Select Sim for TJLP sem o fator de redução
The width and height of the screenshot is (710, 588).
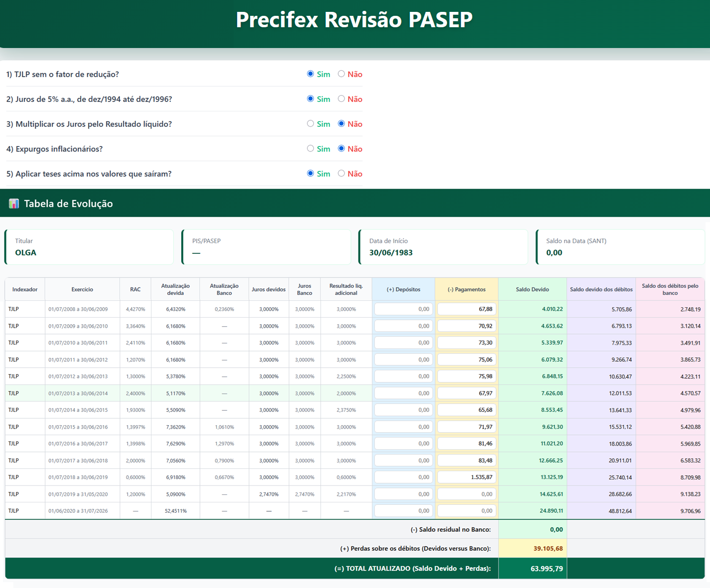point(310,74)
